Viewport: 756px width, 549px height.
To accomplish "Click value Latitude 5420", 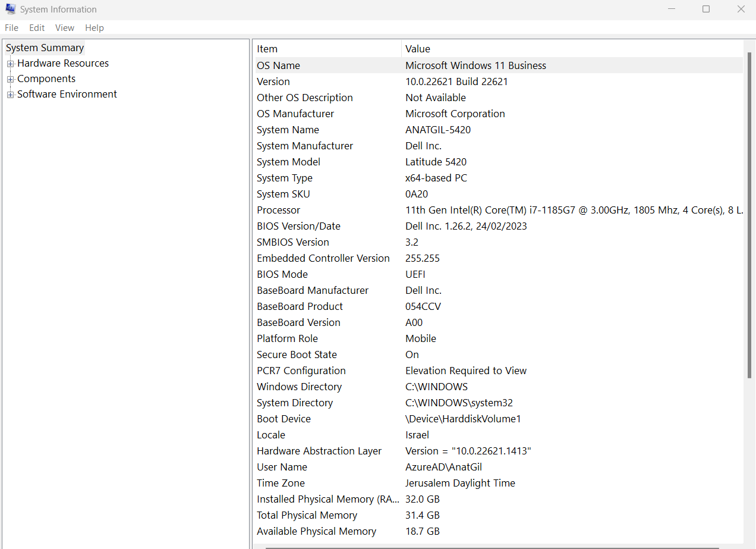I will pos(436,162).
